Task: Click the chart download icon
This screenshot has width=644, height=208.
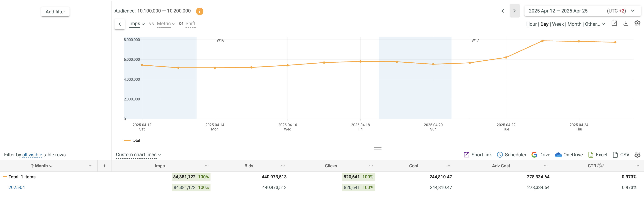Action: (626, 23)
